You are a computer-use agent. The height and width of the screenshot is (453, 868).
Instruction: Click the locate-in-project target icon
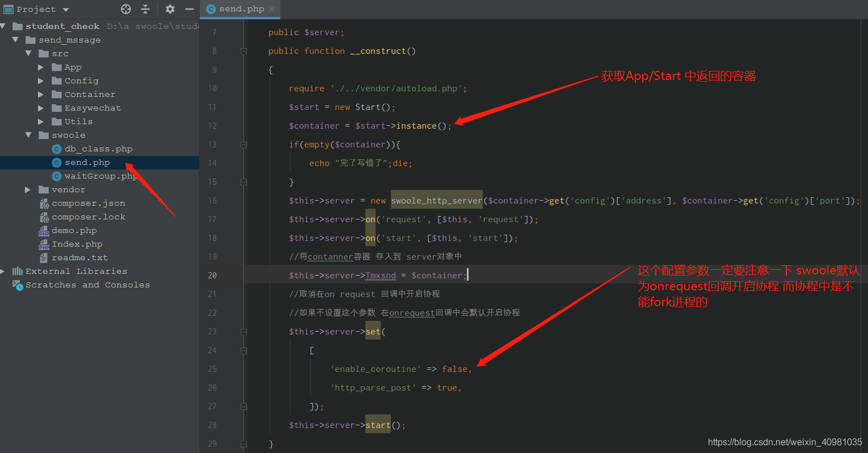[x=126, y=9]
